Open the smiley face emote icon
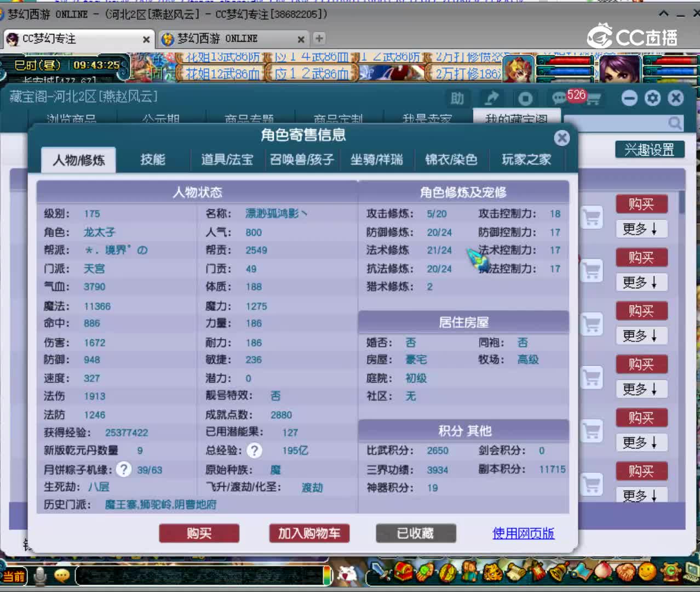This screenshot has height=592, width=700. 647,571
